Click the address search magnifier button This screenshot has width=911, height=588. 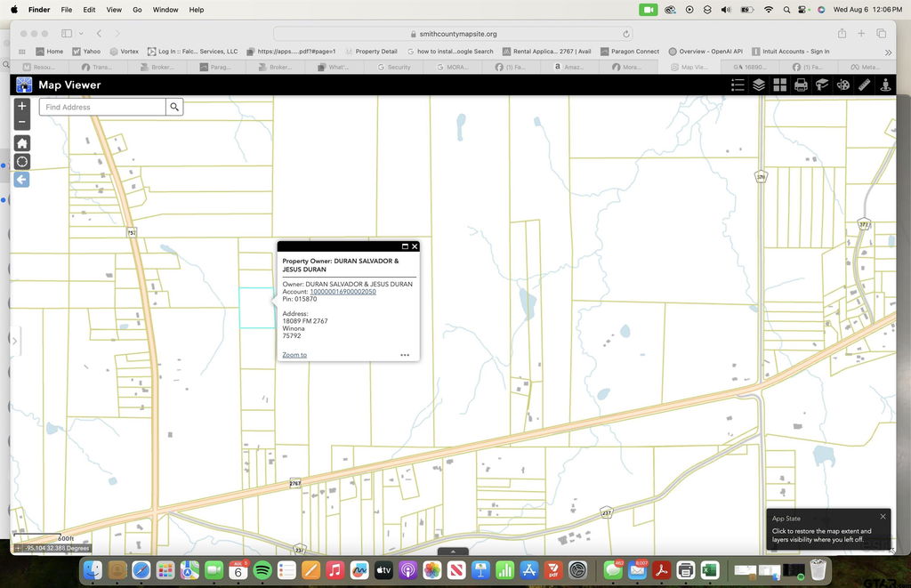pos(175,107)
